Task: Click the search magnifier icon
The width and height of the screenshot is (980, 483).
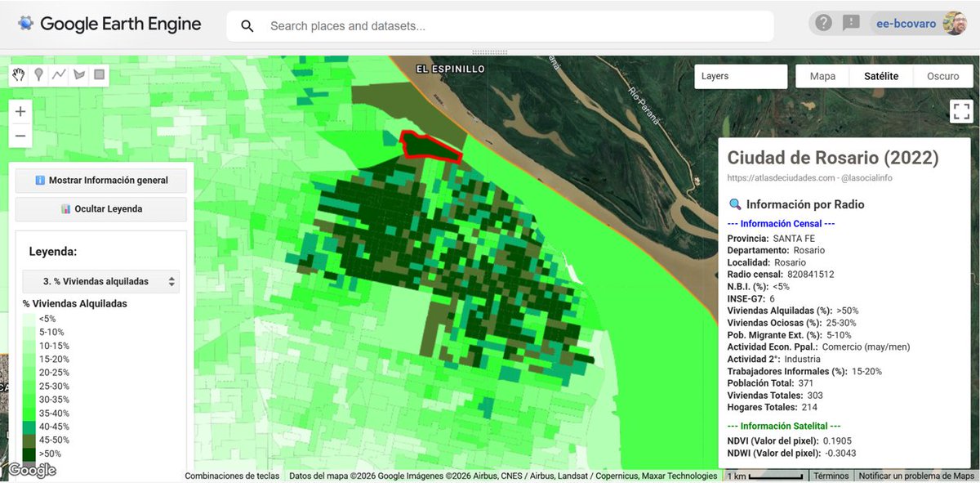Action: coord(247,26)
